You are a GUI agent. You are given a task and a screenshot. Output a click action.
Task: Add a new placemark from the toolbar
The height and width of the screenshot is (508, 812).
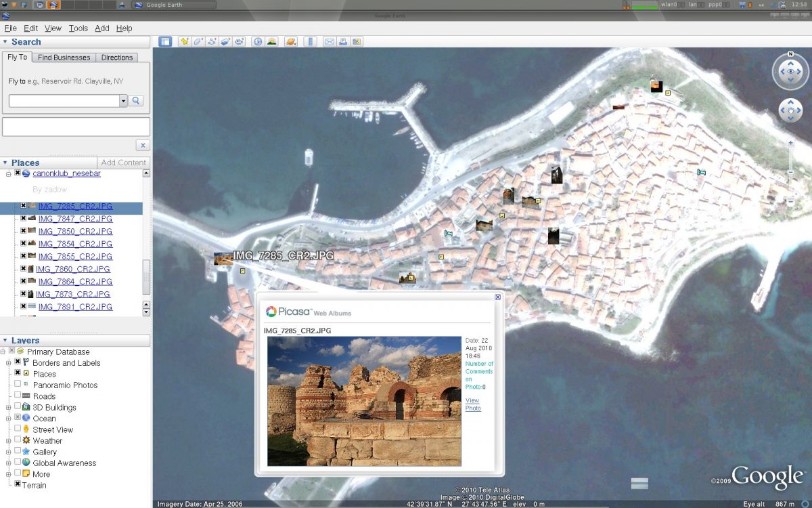point(185,41)
